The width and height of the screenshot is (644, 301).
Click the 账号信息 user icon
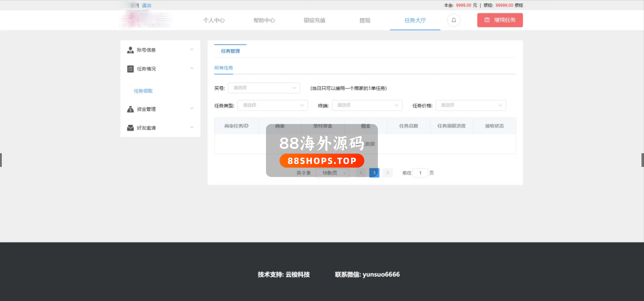click(130, 50)
